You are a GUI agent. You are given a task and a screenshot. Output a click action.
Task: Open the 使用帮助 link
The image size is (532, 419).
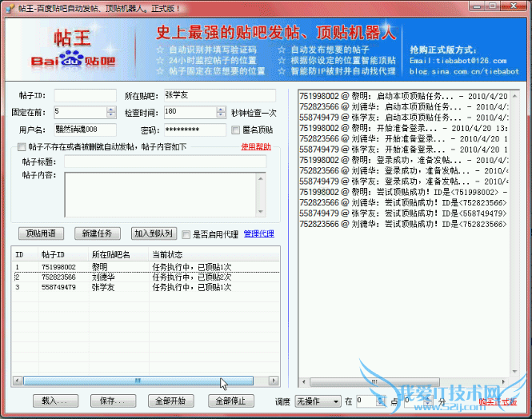tap(256, 147)
